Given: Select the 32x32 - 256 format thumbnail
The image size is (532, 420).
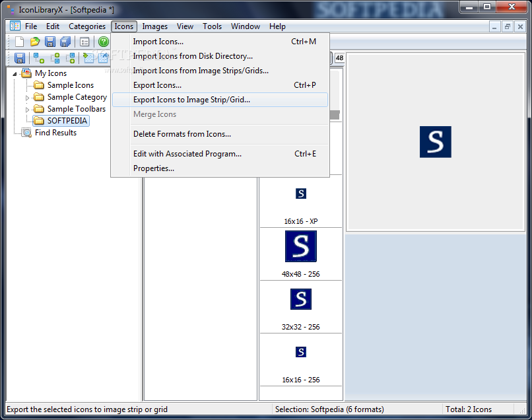Looking at the screenshot, I should (x=301, y=307).
